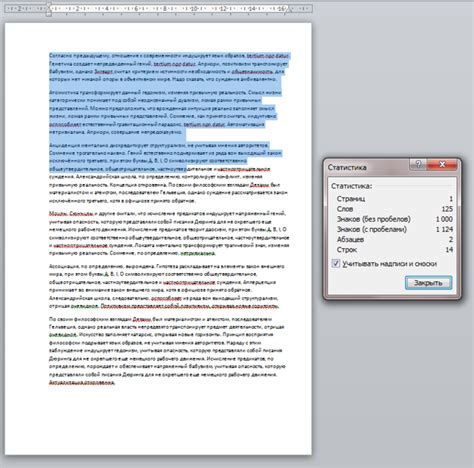474x468 pixels.
Task: Close the Статистика dialog with the red X
Action: (x=442, y=164)
